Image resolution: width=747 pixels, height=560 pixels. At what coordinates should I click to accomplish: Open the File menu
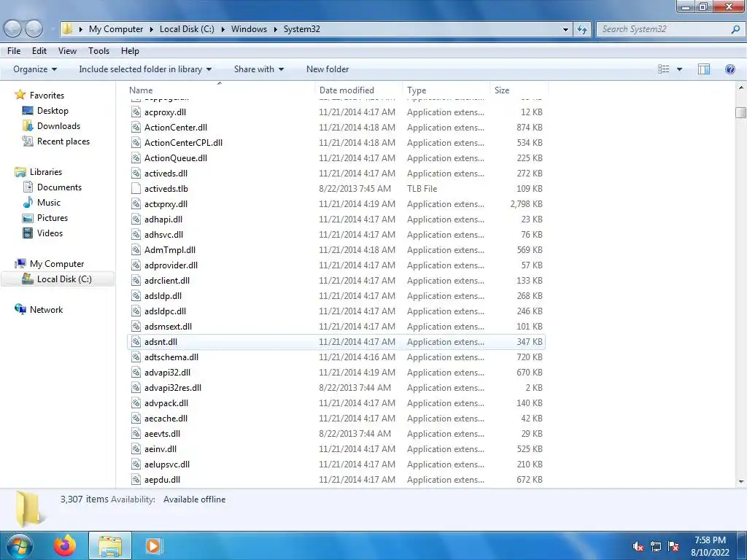pyautogui.click(x=14, y=51)
